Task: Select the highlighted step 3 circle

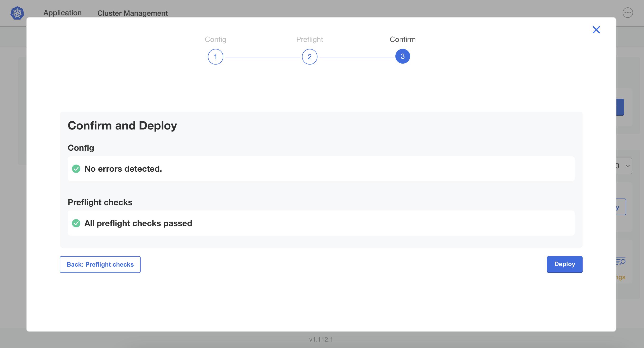Action: click(x=402, y=56)
